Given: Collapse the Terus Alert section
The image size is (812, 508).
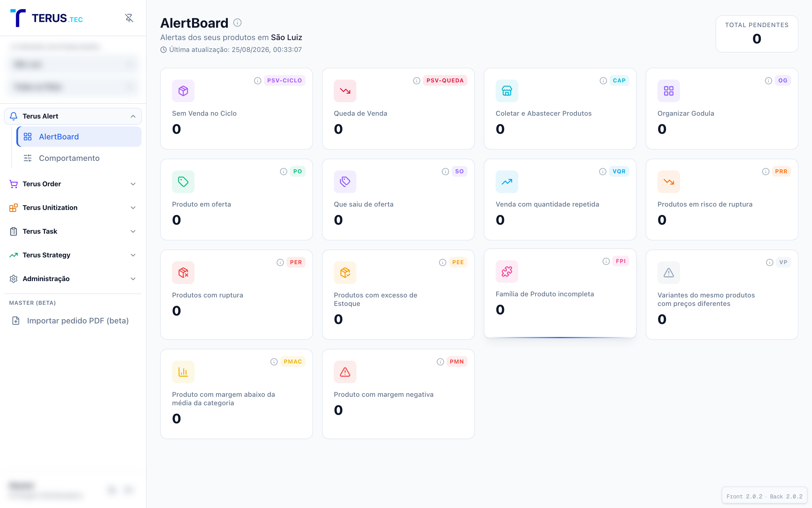Looking at the screenshot, I should pos(73,116).
